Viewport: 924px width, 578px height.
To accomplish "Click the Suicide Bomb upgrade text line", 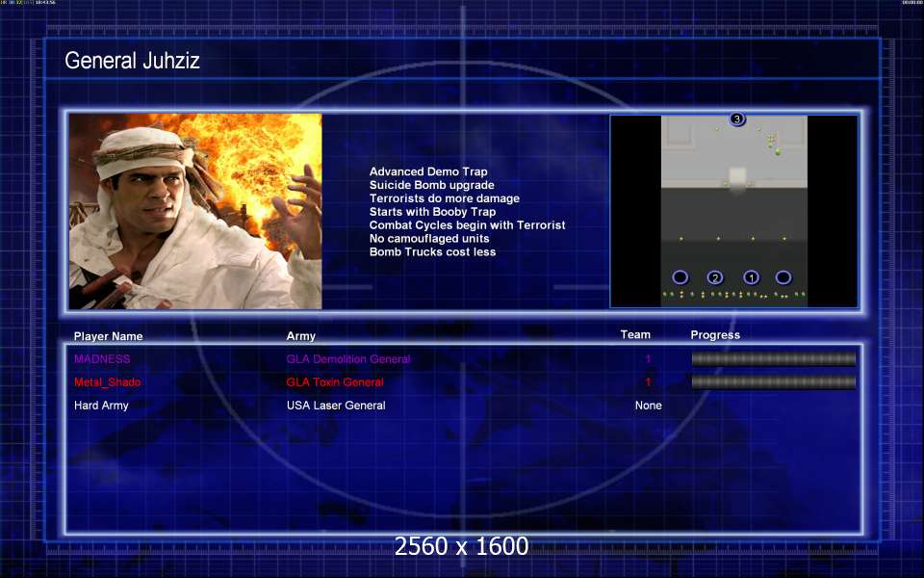I will pyautogui.click(x=432, y=185).
